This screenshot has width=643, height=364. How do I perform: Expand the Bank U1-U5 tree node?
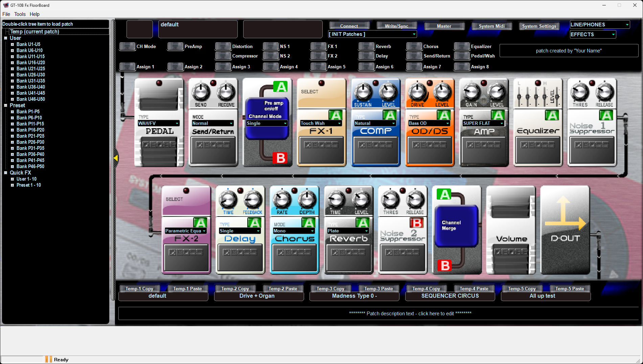pyautogui.click(x=12, y=44)
